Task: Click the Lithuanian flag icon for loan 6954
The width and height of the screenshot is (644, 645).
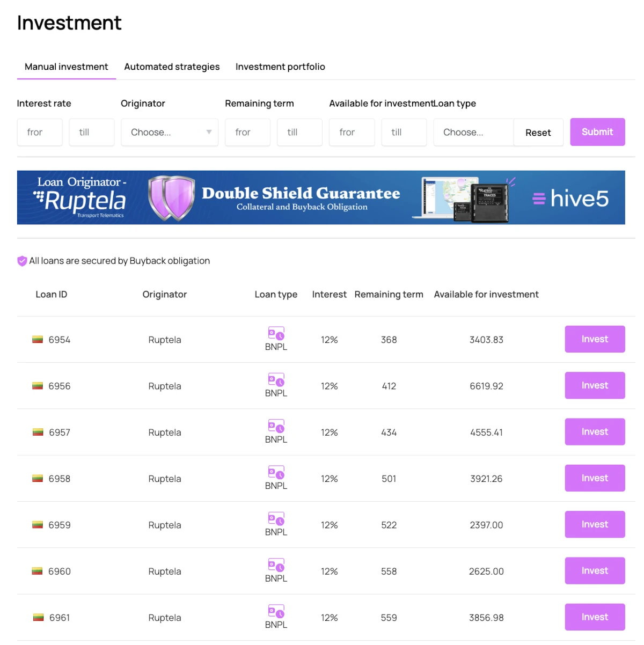Action: click(38, 339)
